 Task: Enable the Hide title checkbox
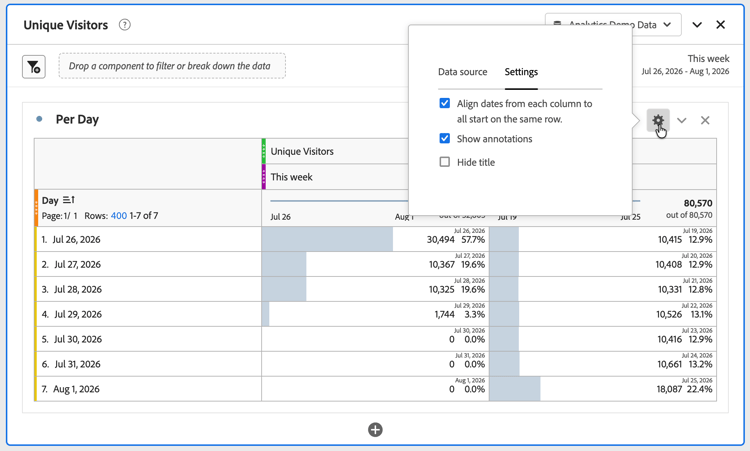click(444, 162)
